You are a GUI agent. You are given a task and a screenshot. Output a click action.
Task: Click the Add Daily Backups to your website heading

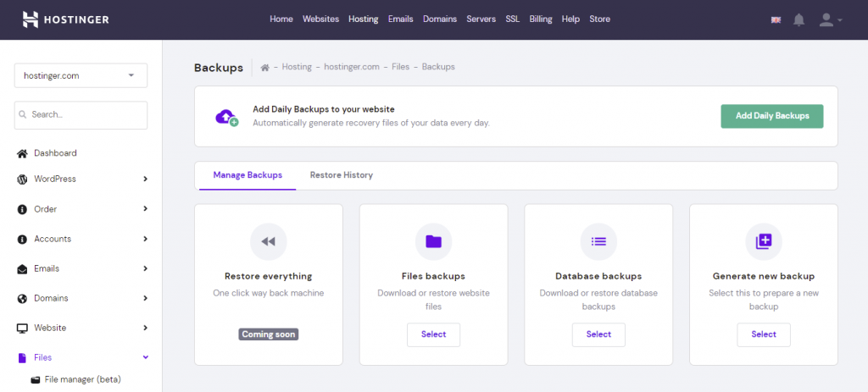[x=324, y=109]
